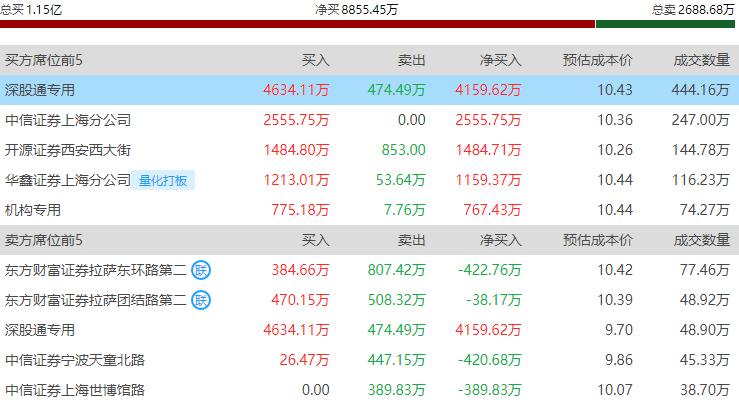Viewport: 739px width, 402px height.
Task: Click 77.46万 volume value
Action: coord(705,270)
